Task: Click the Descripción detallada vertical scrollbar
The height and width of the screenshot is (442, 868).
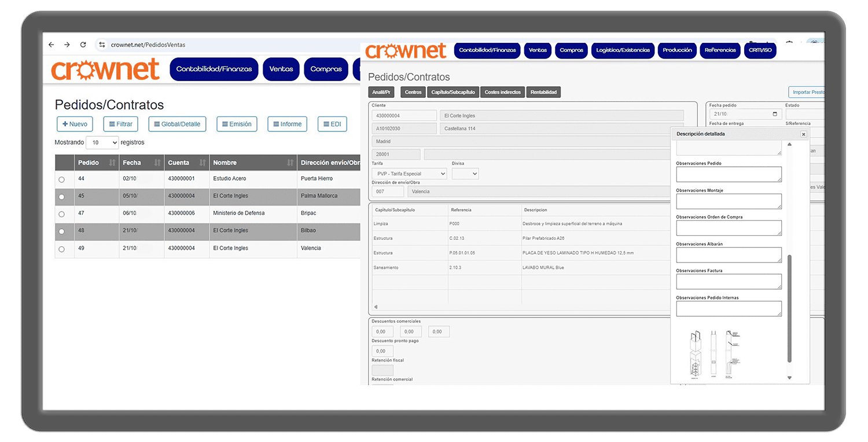Action: [789, 307]
